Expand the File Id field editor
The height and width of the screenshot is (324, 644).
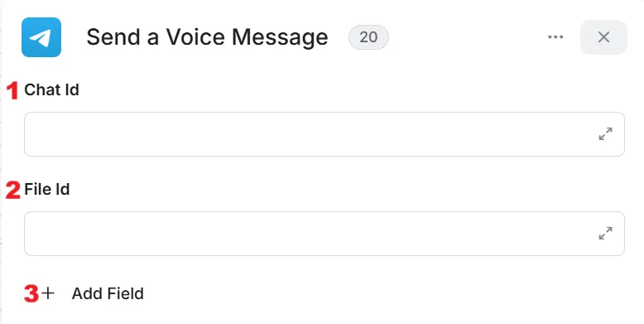click(x=605, y=233)
